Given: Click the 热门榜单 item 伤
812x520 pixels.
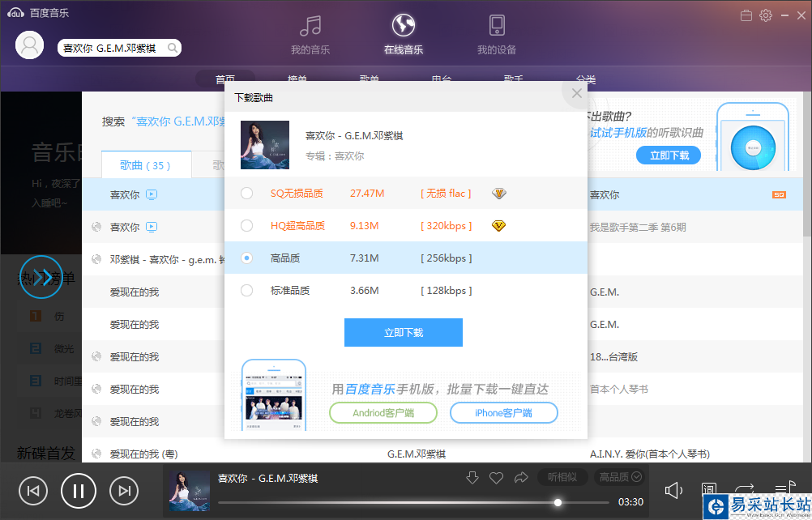Looking at the screenshot, I should pyautogui.click(x=59, y=316).
